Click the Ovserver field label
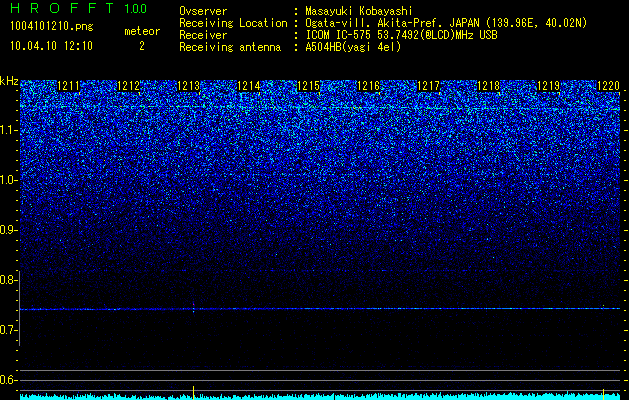This screenshot has height=400, width=629. (x=203, y=11)
